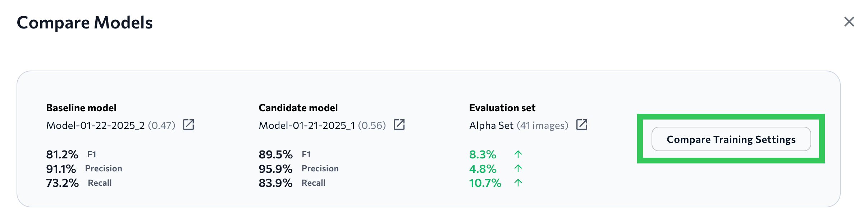Image resolution: width=868 pixels, height=216 pixels.
Task: Click the green up arrow beside 10.7%
Action: [518, 183]
